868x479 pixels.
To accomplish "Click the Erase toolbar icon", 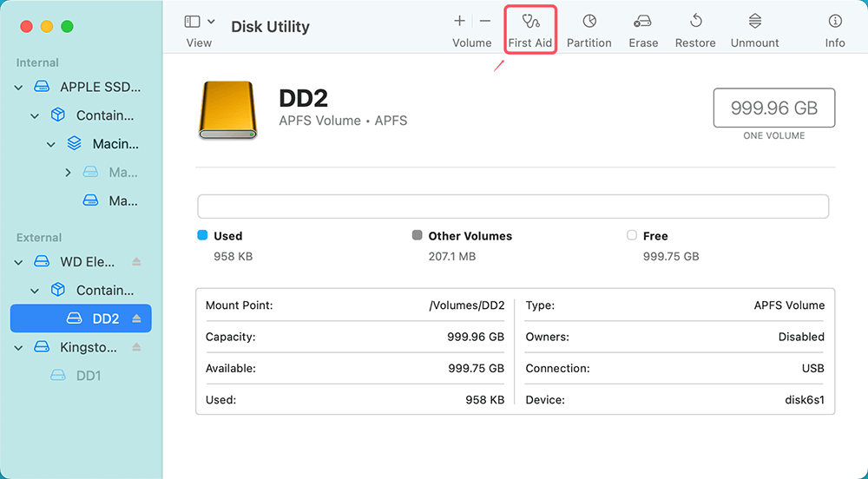I will click(x=643, y=30).
